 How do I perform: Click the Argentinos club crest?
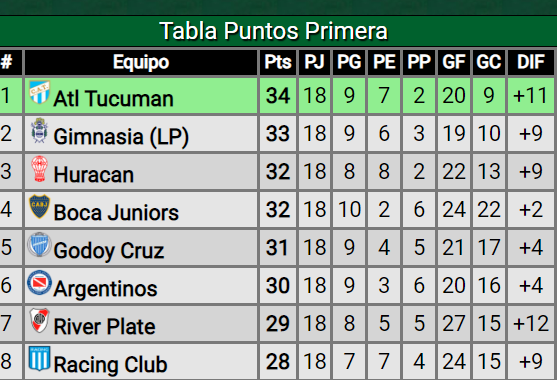click(x=39, y=283)
